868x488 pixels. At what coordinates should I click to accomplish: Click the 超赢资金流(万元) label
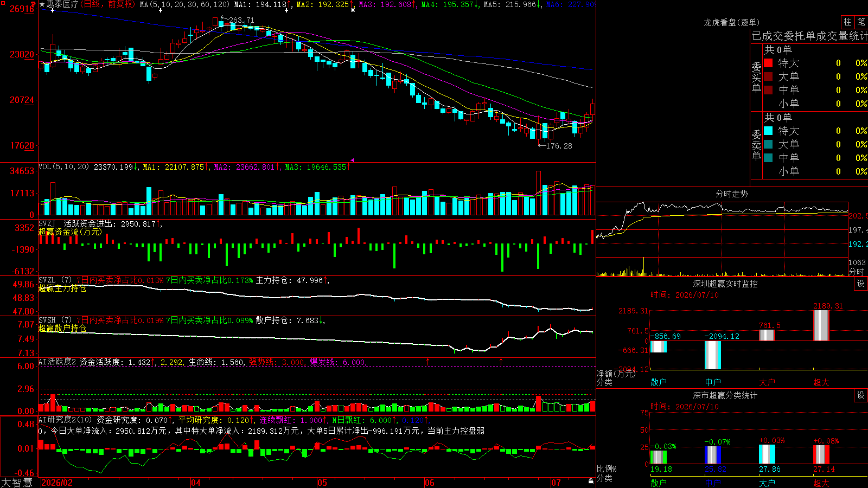point(70,232)
